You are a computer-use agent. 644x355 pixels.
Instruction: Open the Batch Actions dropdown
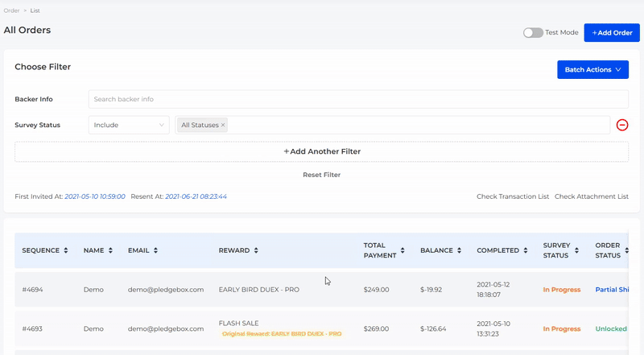(x=592, y=70)
